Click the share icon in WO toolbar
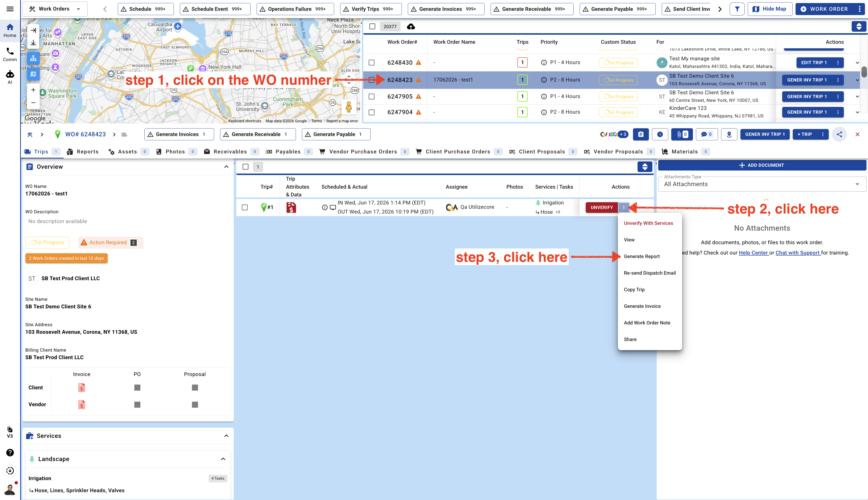 pos(839,134)
